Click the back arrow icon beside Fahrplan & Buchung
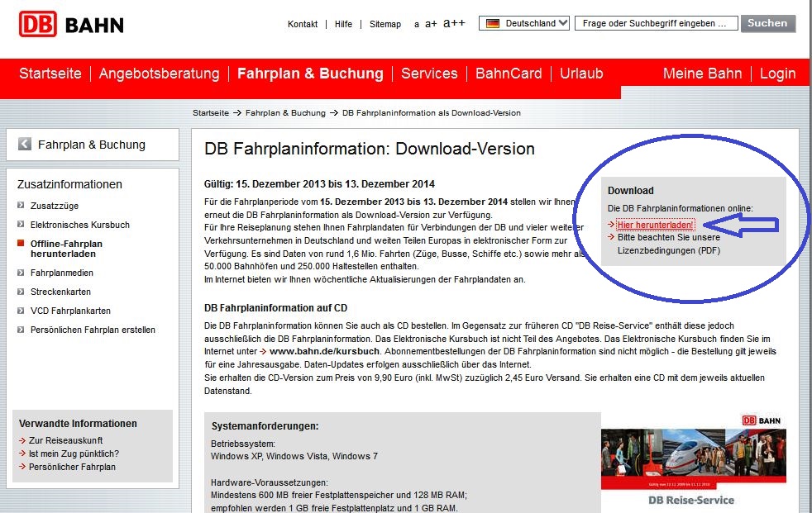The image size is (812, 513). pyautogui.click(x=24, y=144)
